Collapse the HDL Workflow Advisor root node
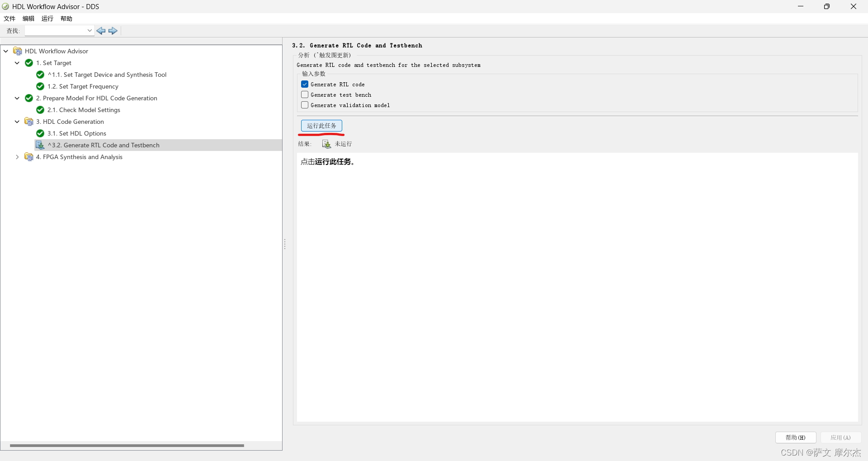Screen dimensions: 868x461 6,51
